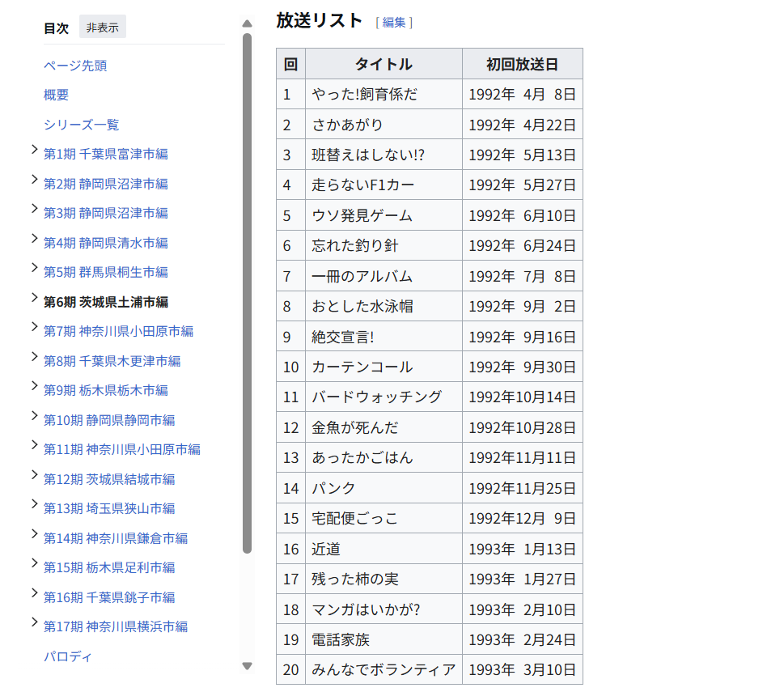Expand the 第17期 神奈川県横浜市編 chevron

pos(34,622)
